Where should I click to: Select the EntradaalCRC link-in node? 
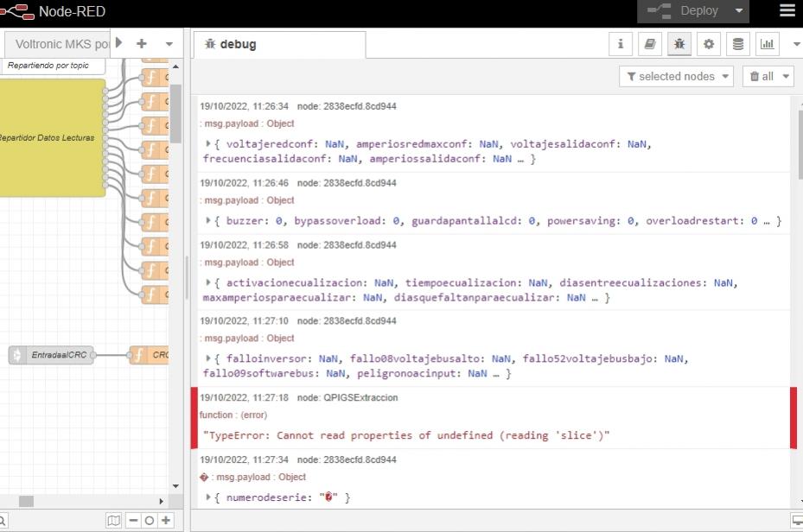coord(51,355)
